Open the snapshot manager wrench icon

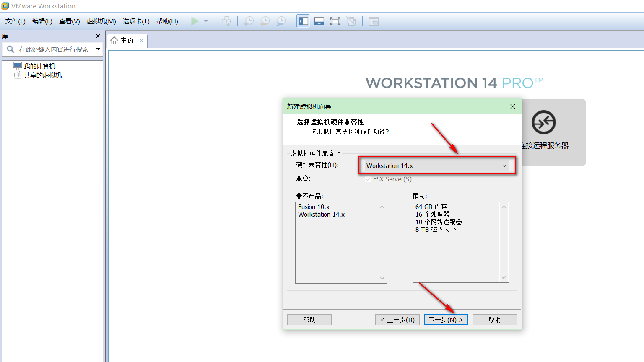281,21
